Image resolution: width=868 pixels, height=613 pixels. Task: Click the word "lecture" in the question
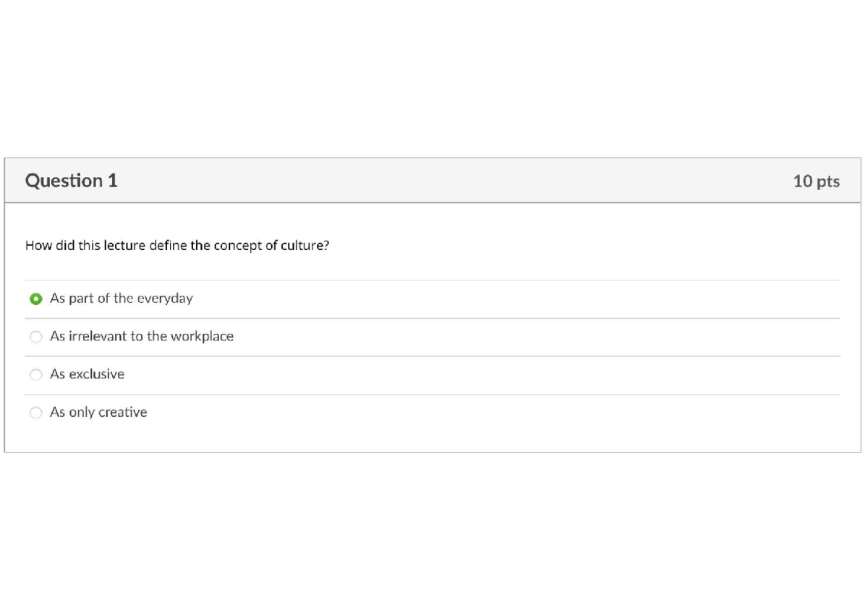(x=124, y=246)
